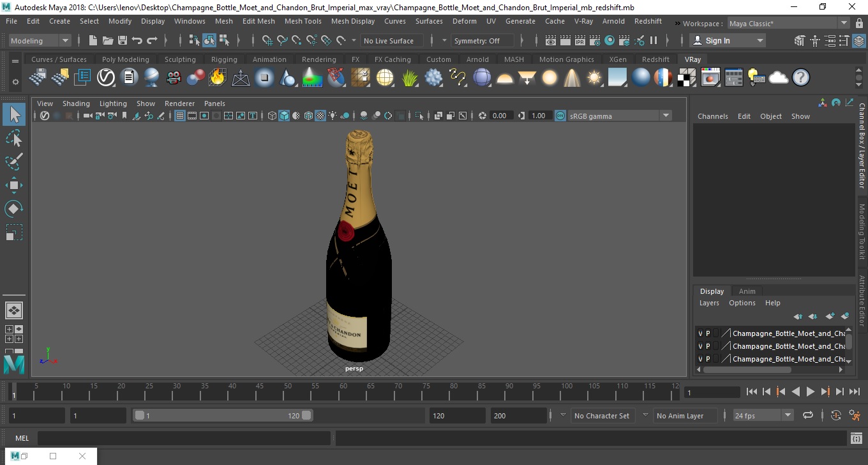Click MEL script language toggle button
This screenshot has height=465, width=868.
(22, 438)
